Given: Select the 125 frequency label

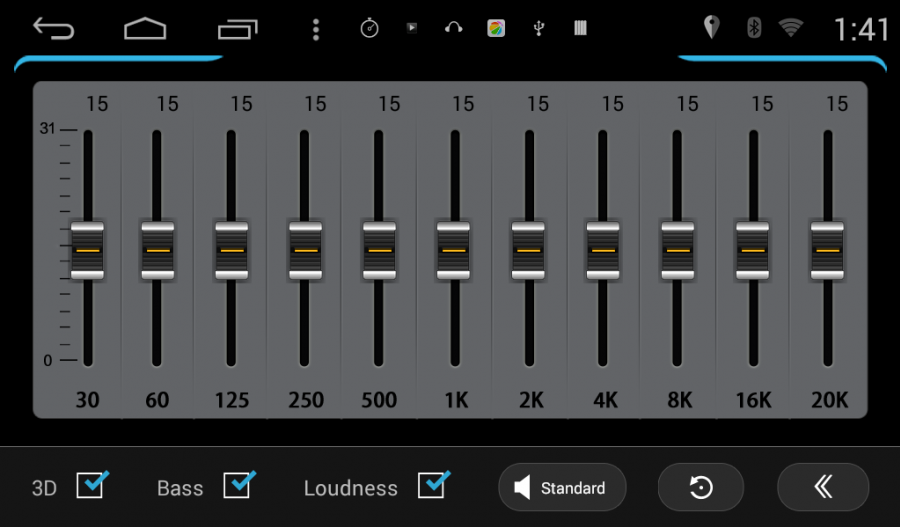Looking at the screenshot, I should pos(232,400).
